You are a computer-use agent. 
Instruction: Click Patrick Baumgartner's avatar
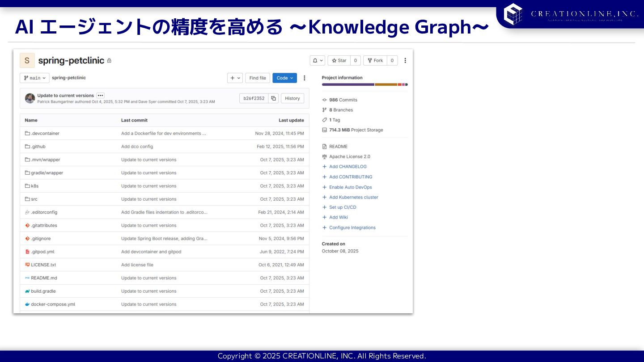(x=30, y=98)
